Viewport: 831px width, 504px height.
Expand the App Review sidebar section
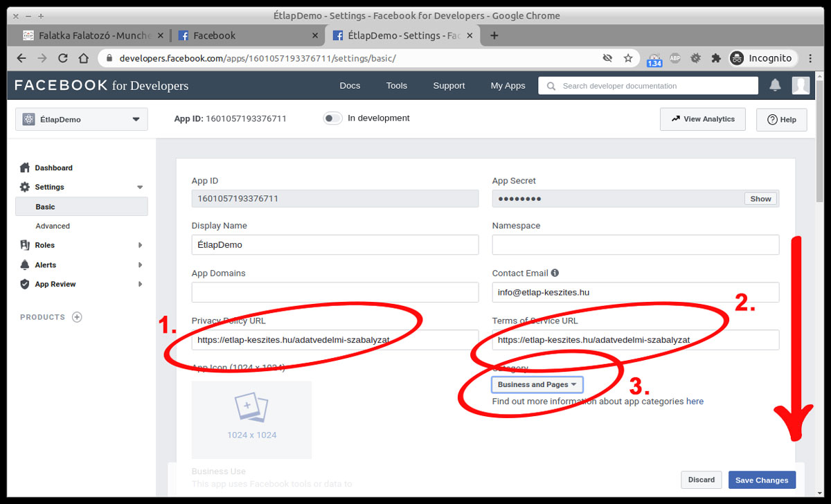pyautogui.click(x=82, y=284)
